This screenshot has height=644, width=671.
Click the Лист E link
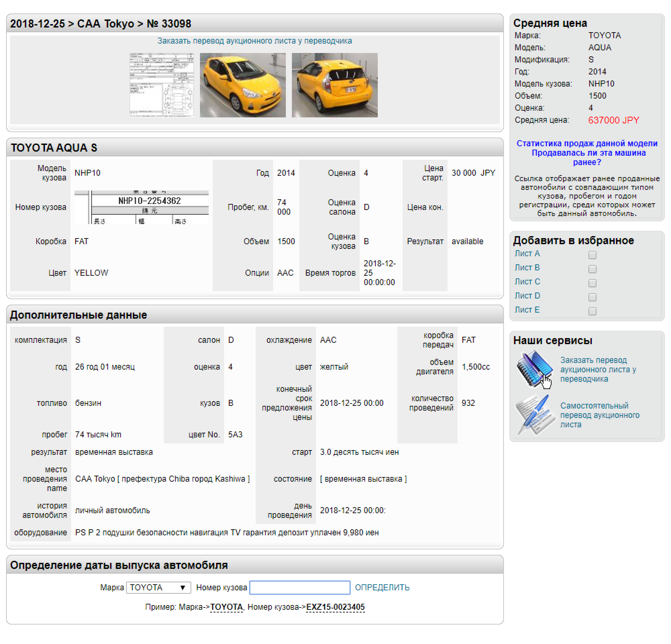coord(527,309)
